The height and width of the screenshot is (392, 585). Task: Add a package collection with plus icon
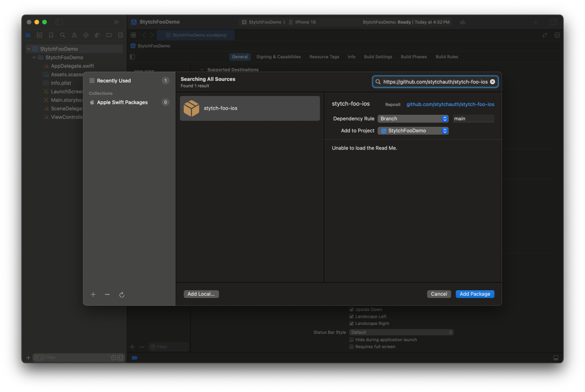pyautogui.click(x=93, y=295)
